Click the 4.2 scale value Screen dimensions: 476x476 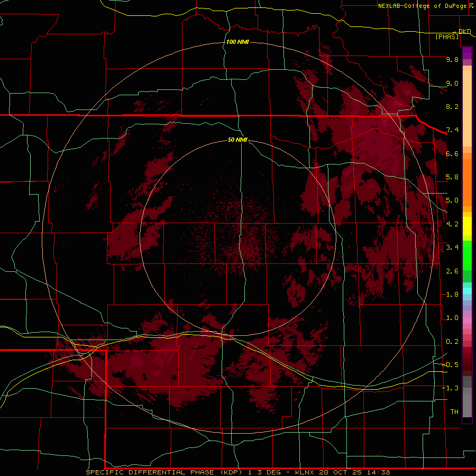click(452, 224)
